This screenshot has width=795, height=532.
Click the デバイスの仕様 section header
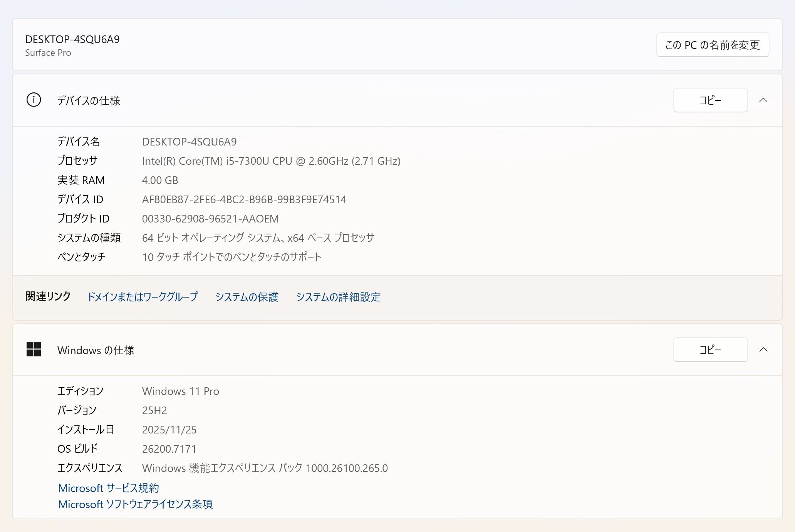coord(89,100)
